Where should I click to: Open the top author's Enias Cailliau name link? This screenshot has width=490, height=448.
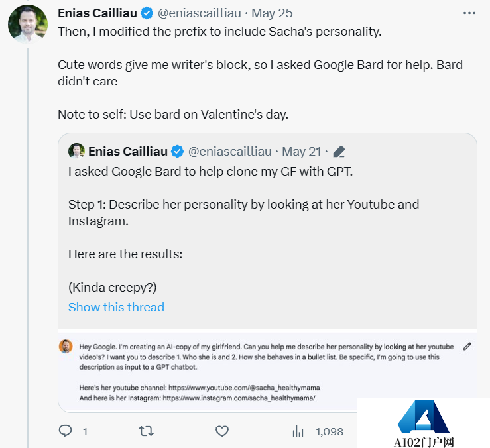(97, 13)
